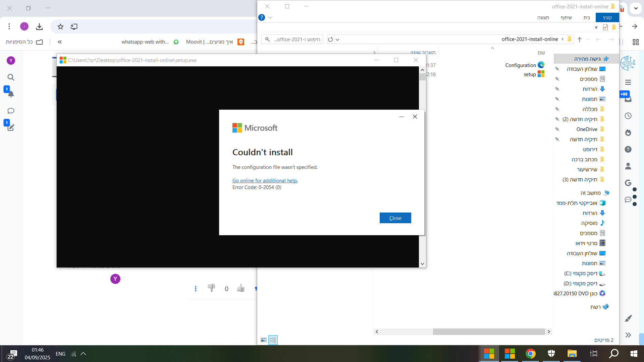Switch to the שיתוף ribbon tab

point(566,17)
